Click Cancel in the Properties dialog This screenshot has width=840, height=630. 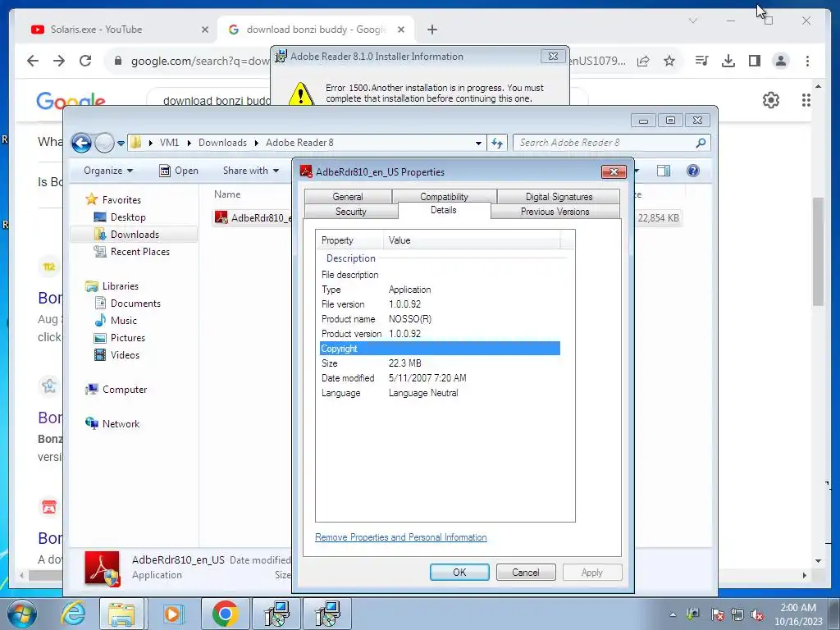coord(526,572)
